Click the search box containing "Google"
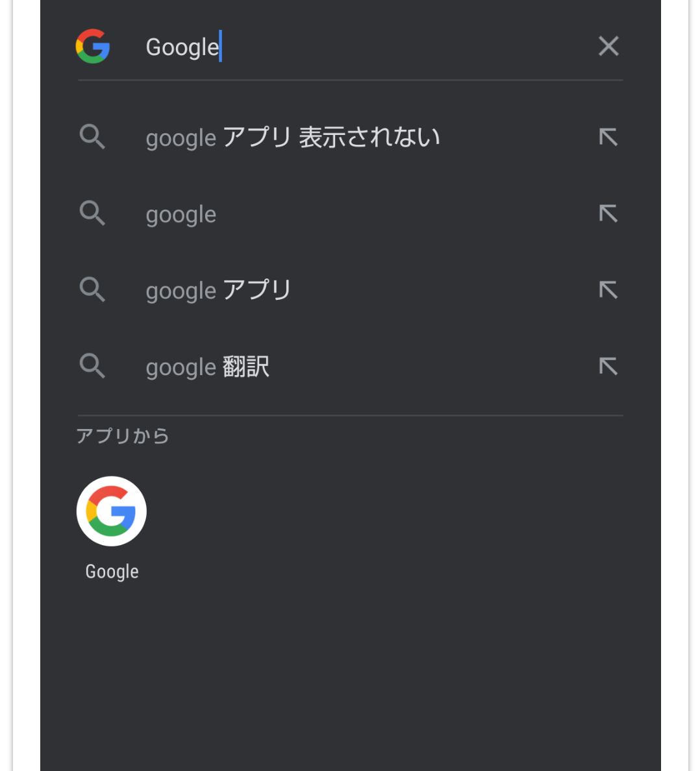 click(x=364, y=47)
